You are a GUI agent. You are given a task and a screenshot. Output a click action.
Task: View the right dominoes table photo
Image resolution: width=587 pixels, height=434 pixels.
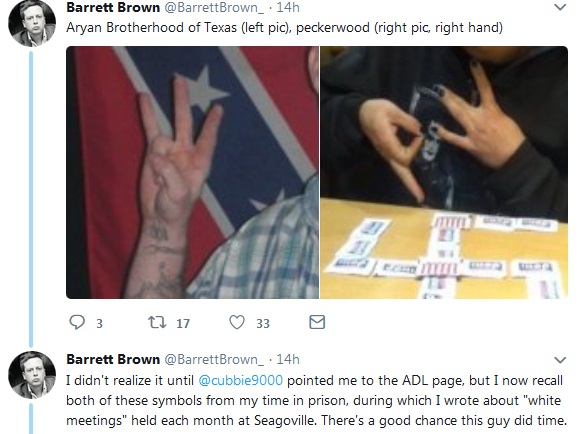444,172
